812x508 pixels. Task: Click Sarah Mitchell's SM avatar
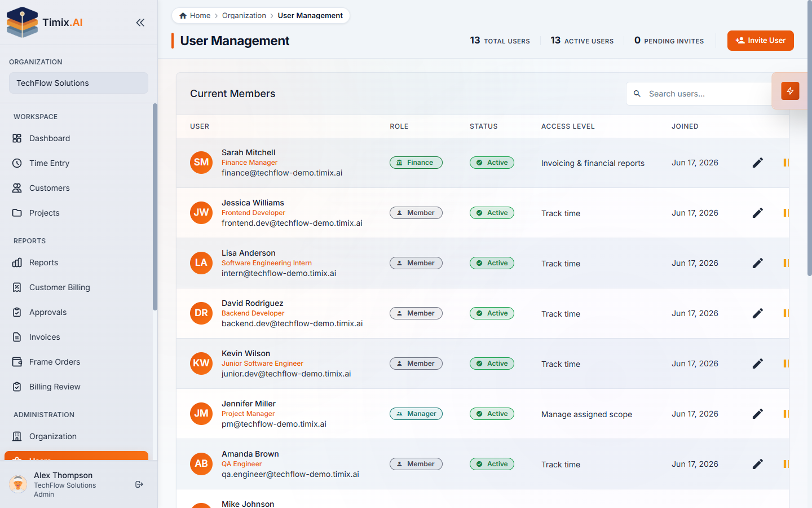(x=201, y=163)
